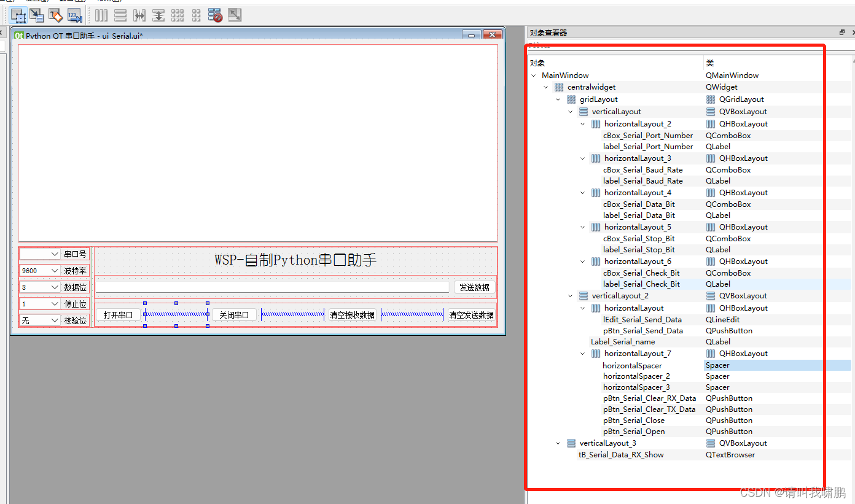Select the verticalLayout row name

point(617,112)
